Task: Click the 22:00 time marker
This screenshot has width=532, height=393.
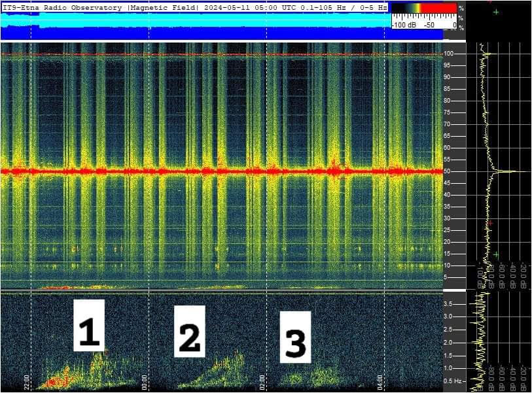Action: (x=27, y=381)
